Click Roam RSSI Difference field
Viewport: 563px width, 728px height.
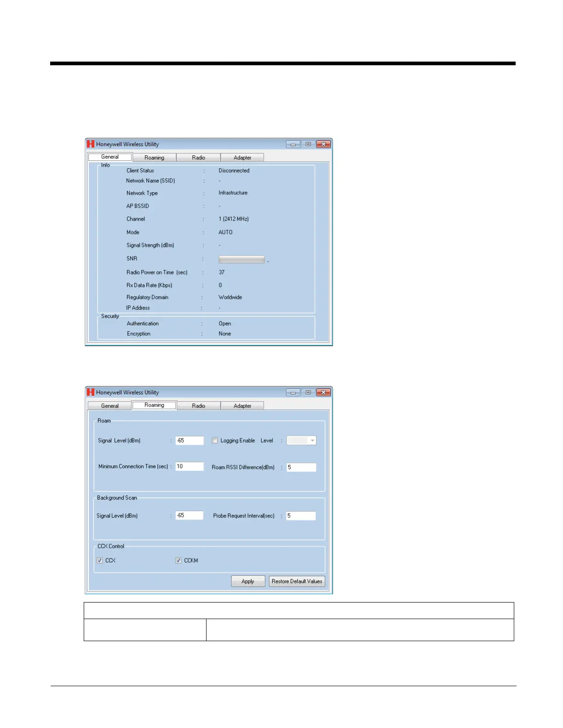(301, 467)
